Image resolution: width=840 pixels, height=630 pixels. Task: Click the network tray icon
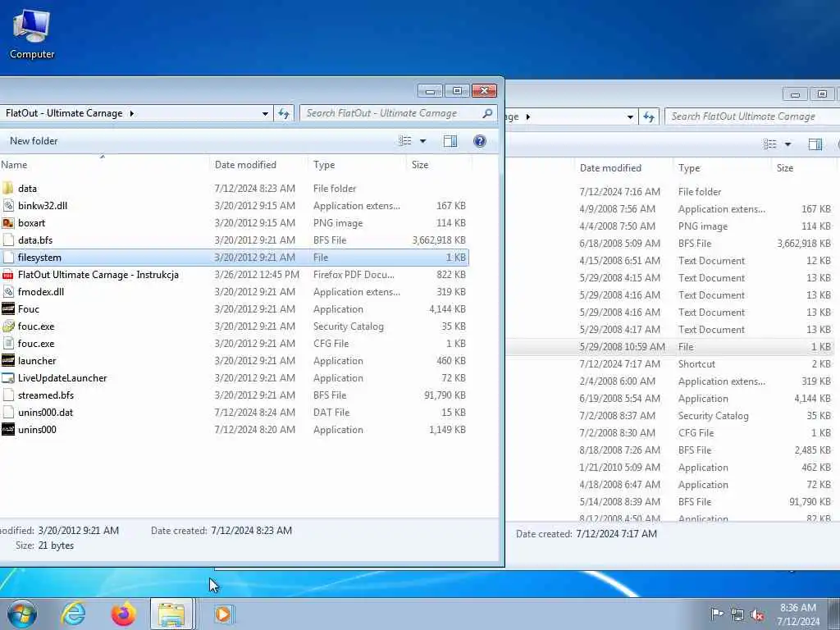pyautogui.click(x=737, y=614)
